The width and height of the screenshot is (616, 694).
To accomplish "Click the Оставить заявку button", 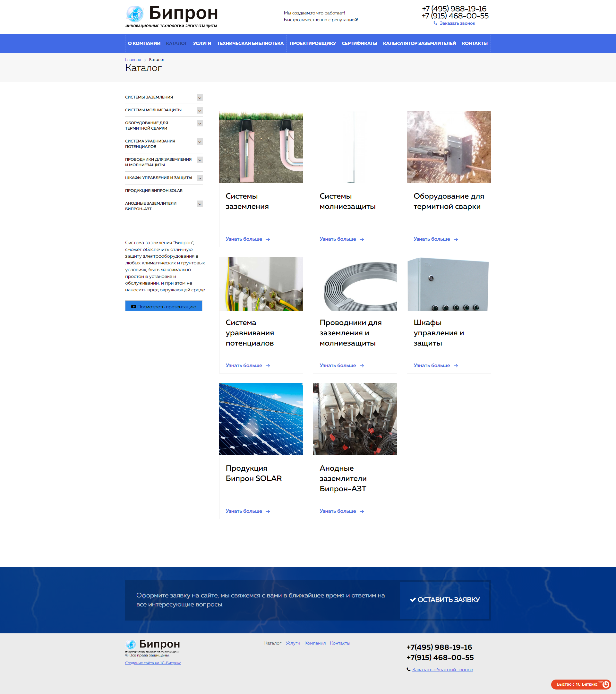I will click(x=444, y=600).
